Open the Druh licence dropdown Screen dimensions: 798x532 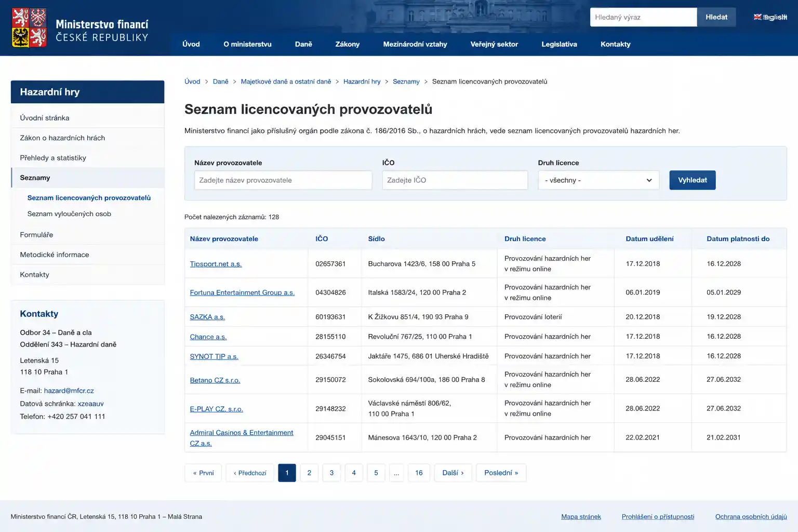[598, 180]
